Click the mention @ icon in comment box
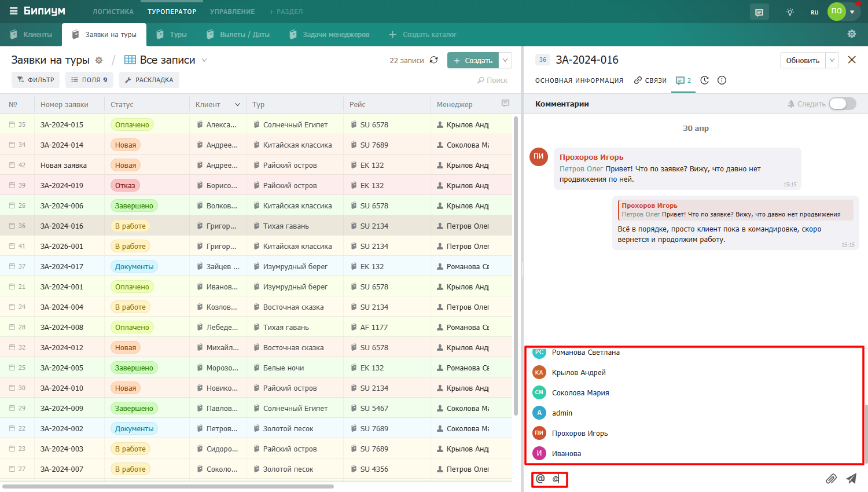Viewport: 868px width, 492px height. 540,479
